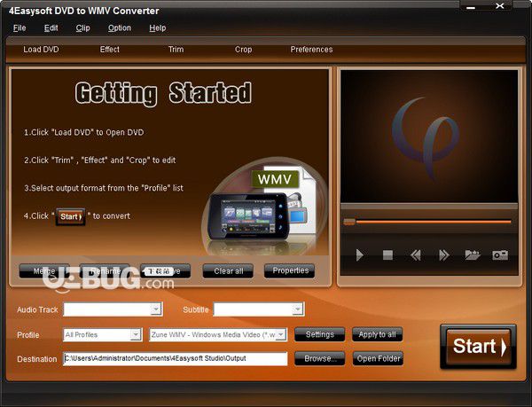The image size is (532, 407).
Task: Click the preview seek slider handle
Action: [349, 222]
